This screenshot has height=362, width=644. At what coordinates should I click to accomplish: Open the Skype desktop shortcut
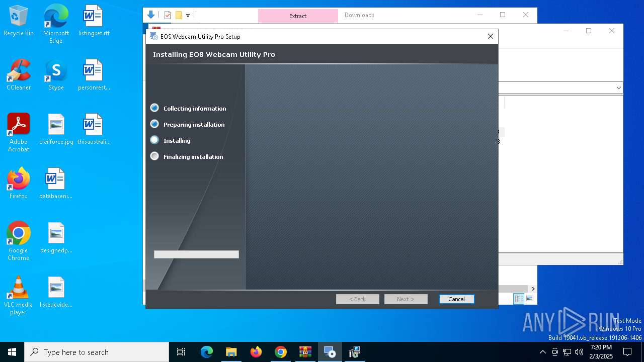pyautogui.click(x=56, y=75)
